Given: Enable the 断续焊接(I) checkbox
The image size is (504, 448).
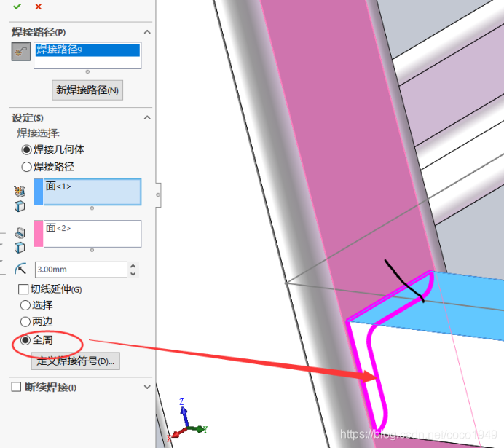Looking at the screenshot, I should pos(16,387).
